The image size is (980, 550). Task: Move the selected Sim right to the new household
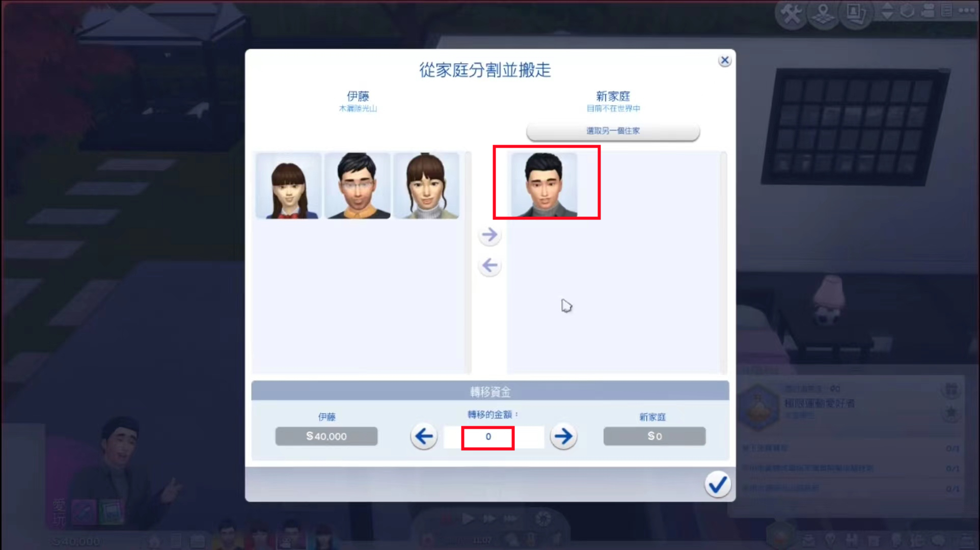(x=489, y=235)
